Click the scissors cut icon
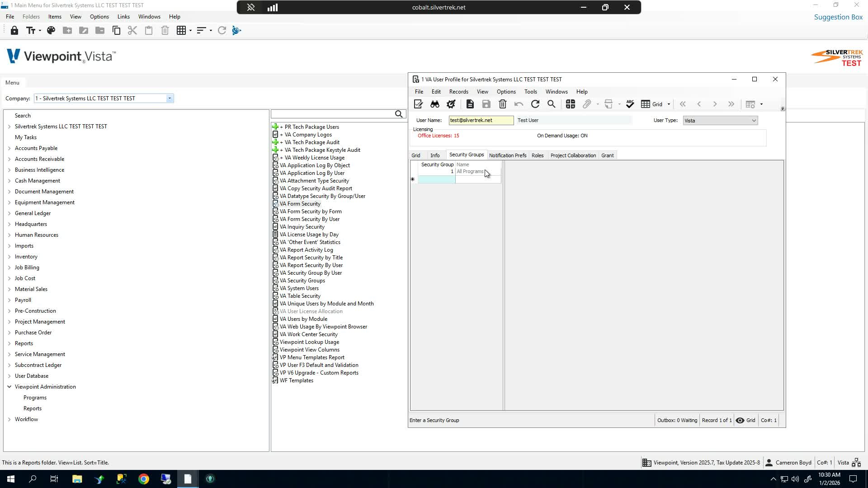Screen dimensions: 868x488 coord(132,31)
